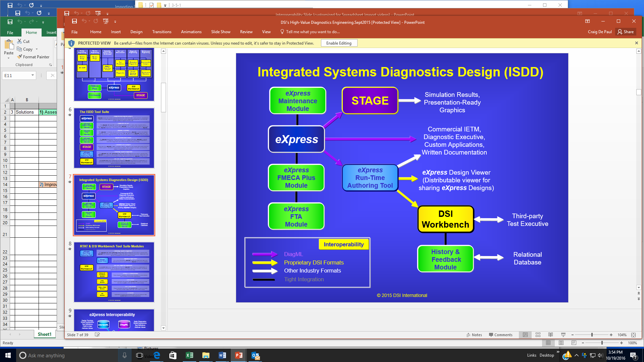Viewport: 644px width, 362px height.
Task: Start Slide Show from status bar icon
Action: coord(563,335)
